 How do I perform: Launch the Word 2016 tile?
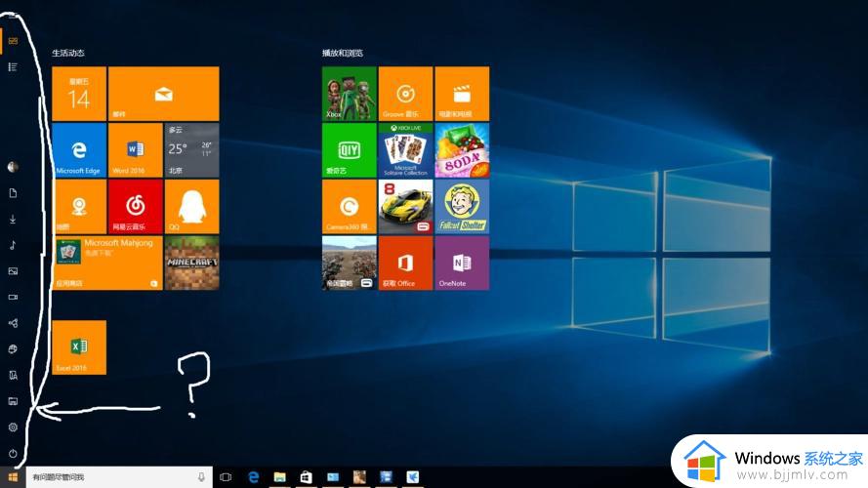coord(136,150)
